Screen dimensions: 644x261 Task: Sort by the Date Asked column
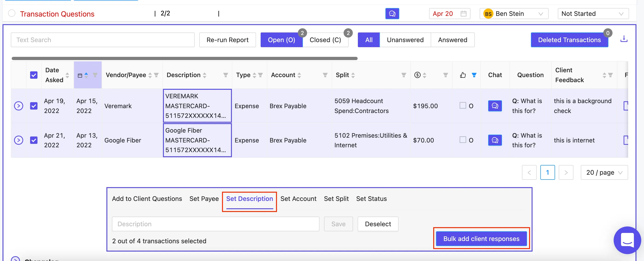pyautogui.click(x=67, y=75)
